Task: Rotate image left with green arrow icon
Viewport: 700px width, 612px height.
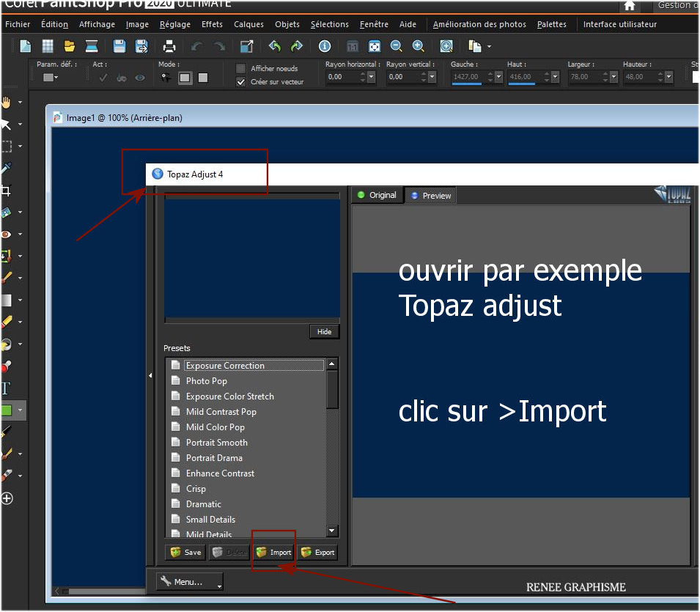Action: pyautogui.click(x=275, y=46)
